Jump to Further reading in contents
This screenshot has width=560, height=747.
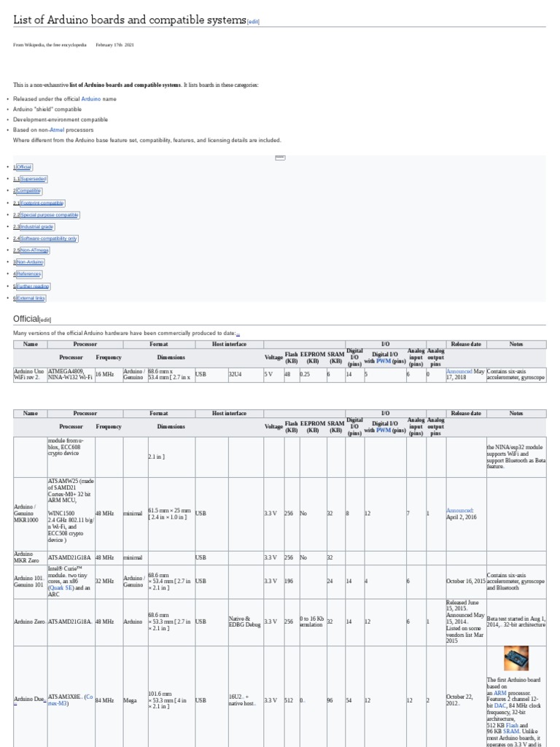tap(32, 286)
